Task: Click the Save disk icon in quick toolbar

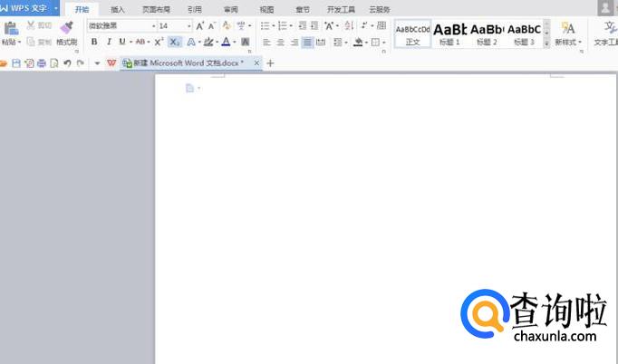Action: pyautogui.click(x=16, y=63)
